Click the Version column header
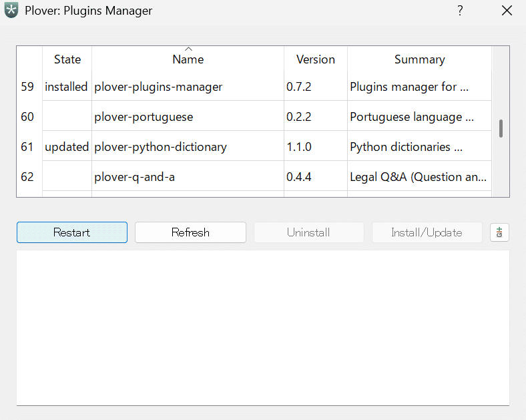Screen dimensions: 526x420 click(315, 59)
